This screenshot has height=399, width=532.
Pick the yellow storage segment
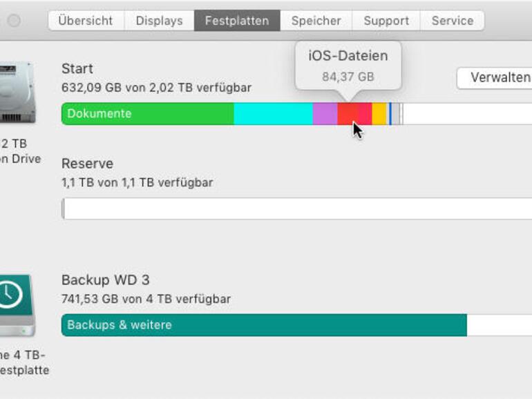point(379,114)
